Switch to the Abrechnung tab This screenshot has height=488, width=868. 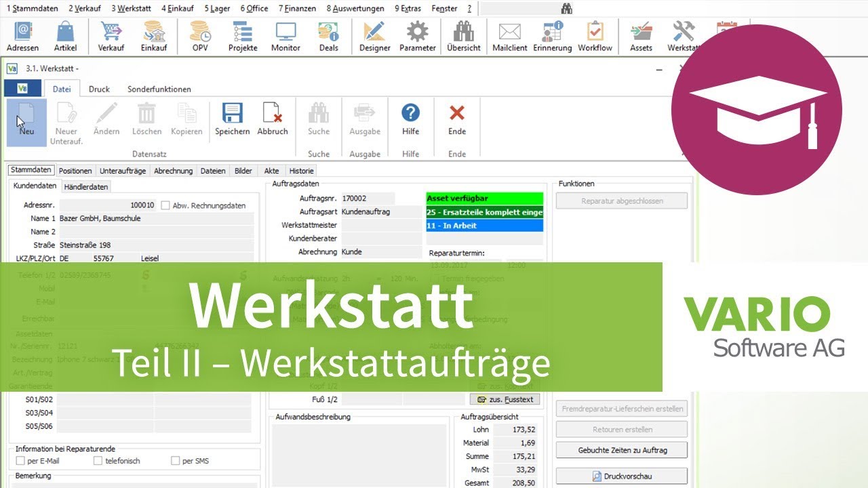pyautogui.click(x=173, y=171)
